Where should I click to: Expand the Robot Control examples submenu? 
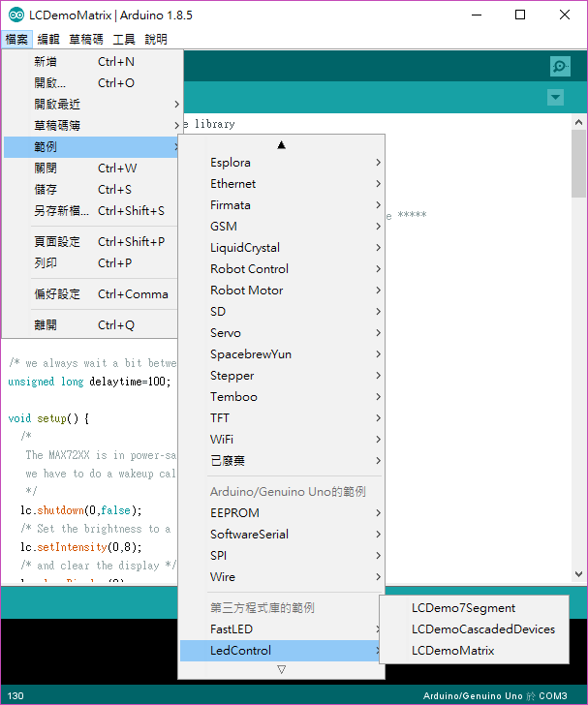tap(282, 269)
